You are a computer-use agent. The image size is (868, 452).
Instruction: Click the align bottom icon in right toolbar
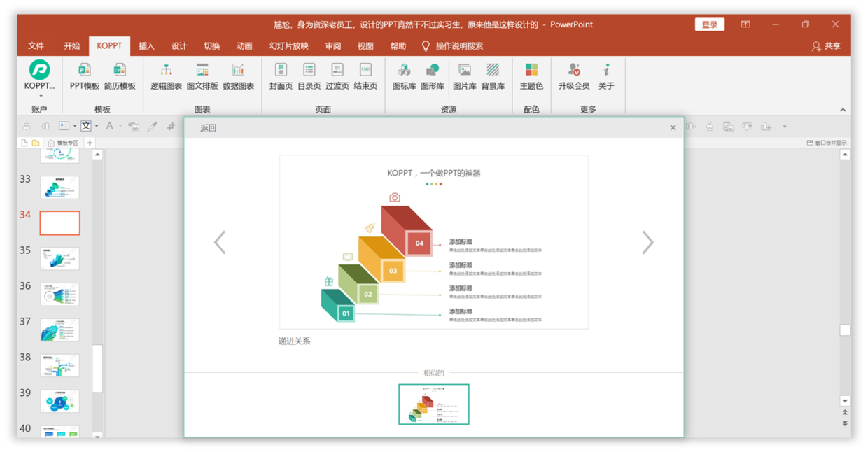coord(766,126)
